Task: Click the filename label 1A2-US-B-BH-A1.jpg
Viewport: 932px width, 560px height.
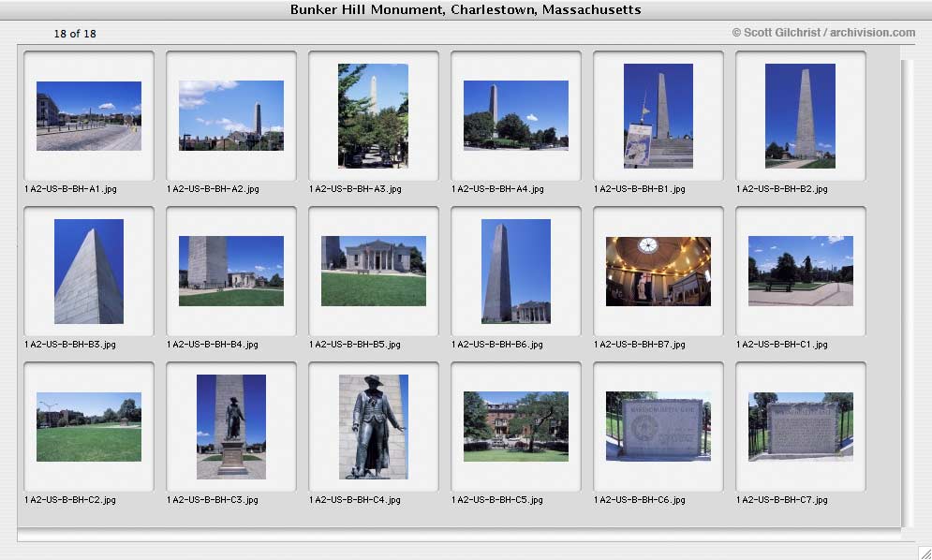Action: (71, 189)
